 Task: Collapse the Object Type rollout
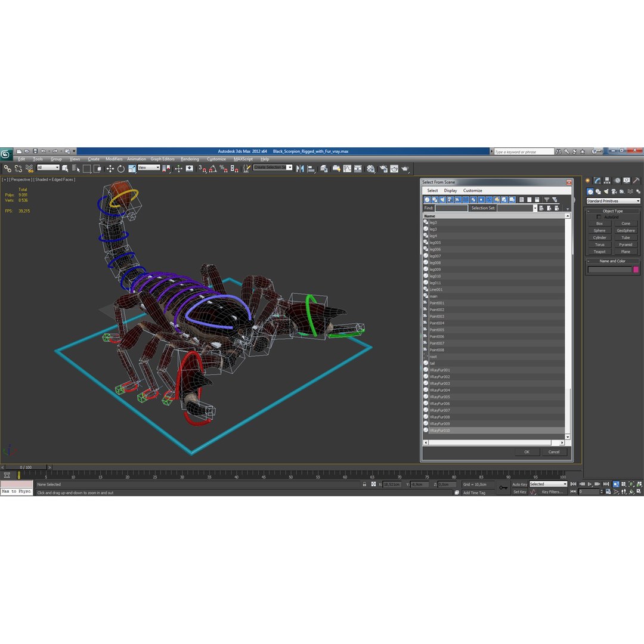(x=612, y=211)
